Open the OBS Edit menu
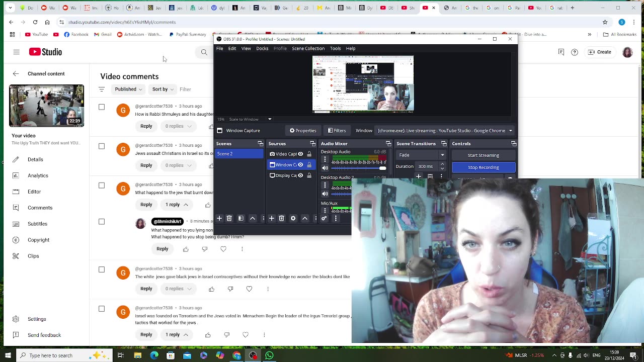The width and height of the screenshot is (644, 362). pos(232,49)
